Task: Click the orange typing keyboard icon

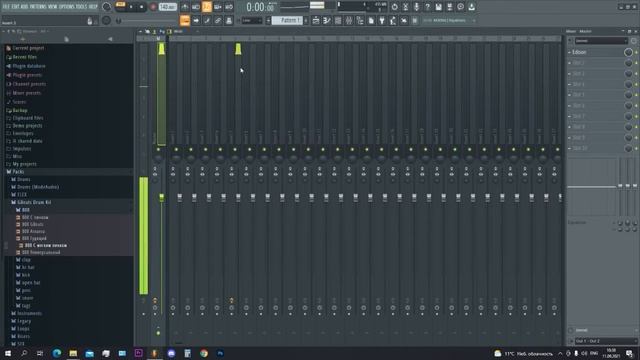Action: pyautogui.click(x=185, y=20)
